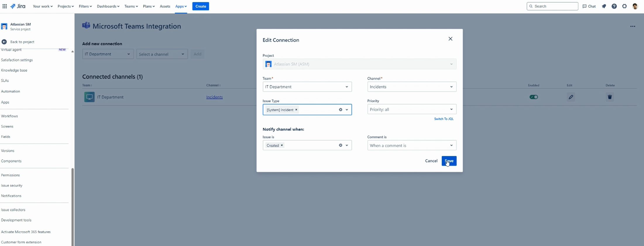Close the Edit Connection dialog
The image size is (644, 246).
450,39
